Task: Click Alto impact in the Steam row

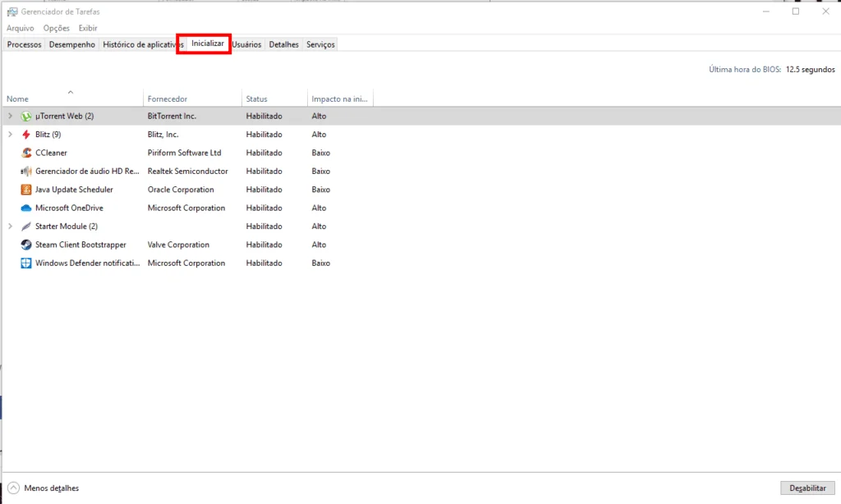Action: 319,245
